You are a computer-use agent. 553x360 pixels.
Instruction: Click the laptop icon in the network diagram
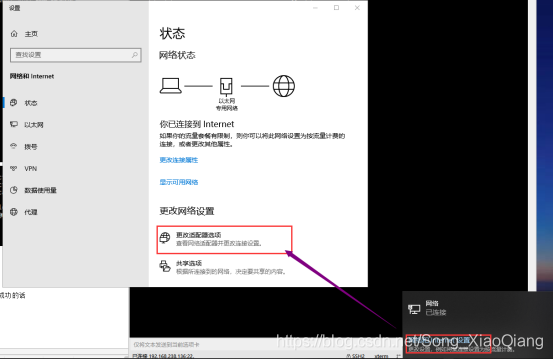point(171,86)
